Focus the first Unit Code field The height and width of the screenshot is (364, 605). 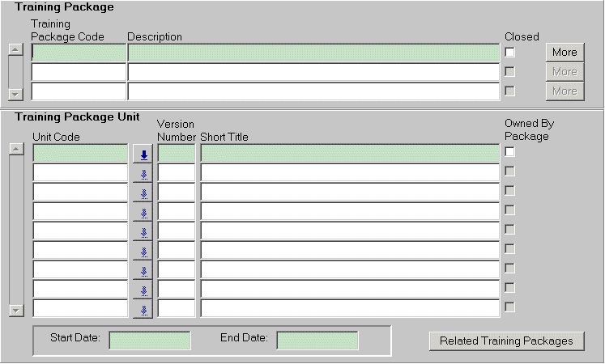point(80,153)
